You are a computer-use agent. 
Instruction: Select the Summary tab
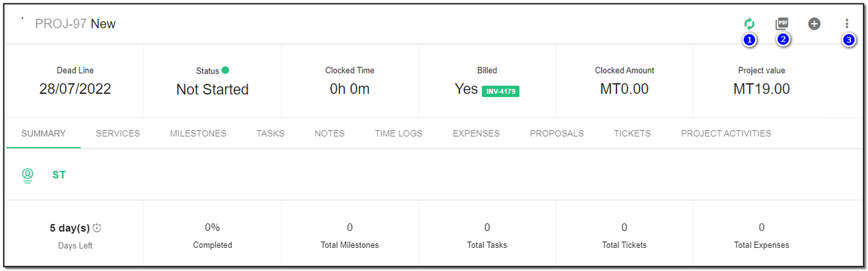[43, 133]
